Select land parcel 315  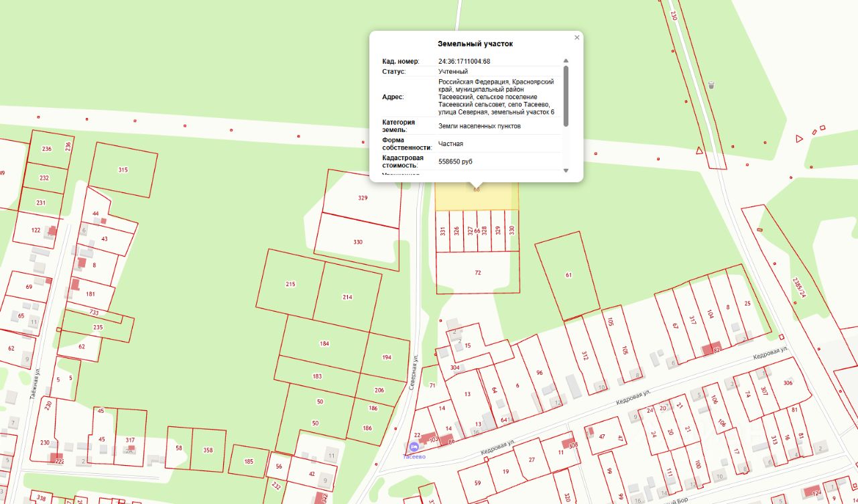point(123,170)
